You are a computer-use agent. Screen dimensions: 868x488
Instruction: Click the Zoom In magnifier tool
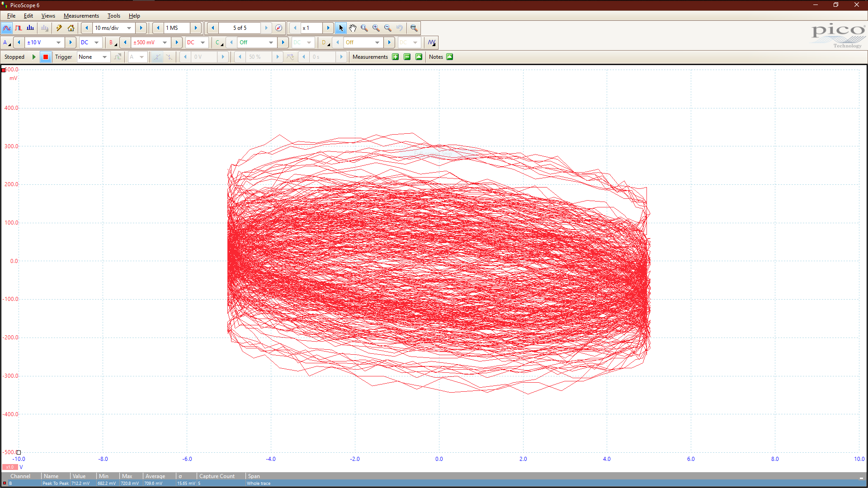pyautogui.click(x=376, y=28)
